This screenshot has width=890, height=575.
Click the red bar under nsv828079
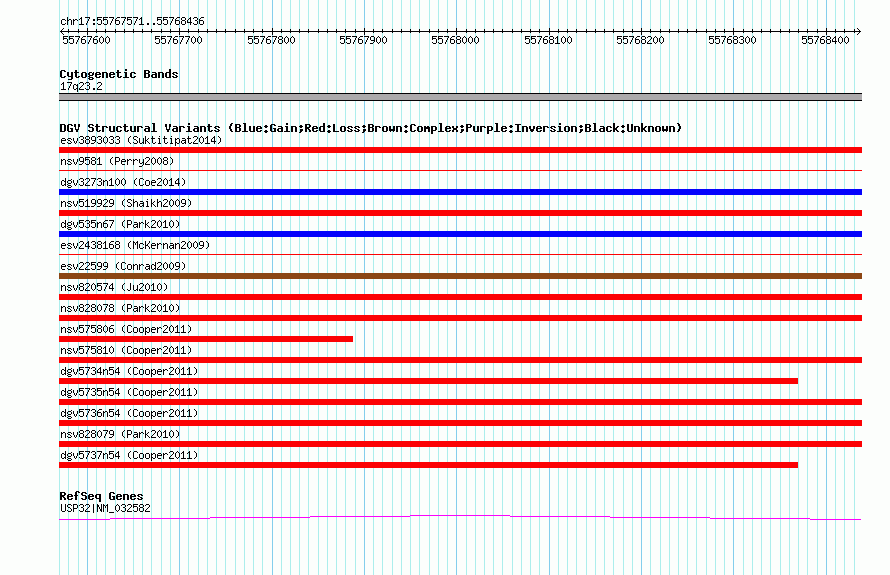click(460, 444)
